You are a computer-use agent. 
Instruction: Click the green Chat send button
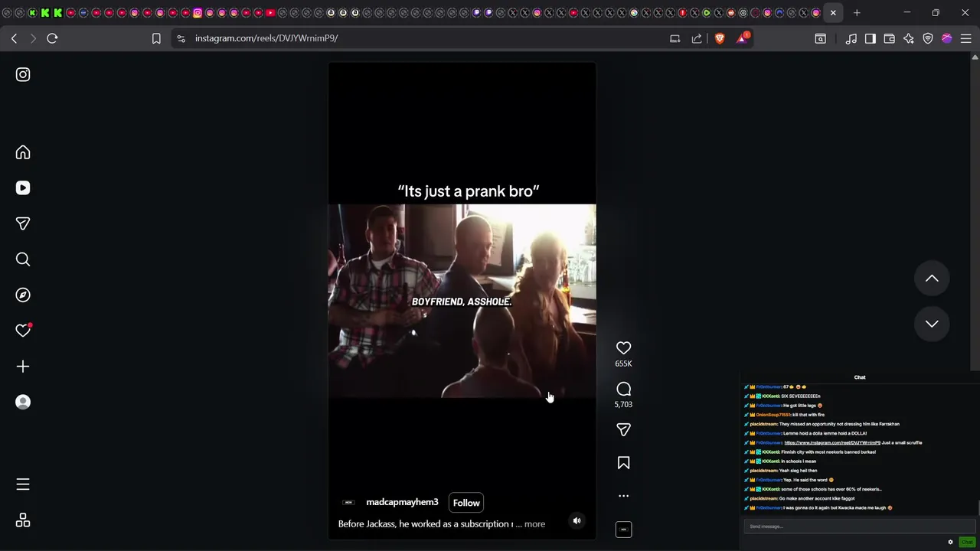click(x=966, y=542)
